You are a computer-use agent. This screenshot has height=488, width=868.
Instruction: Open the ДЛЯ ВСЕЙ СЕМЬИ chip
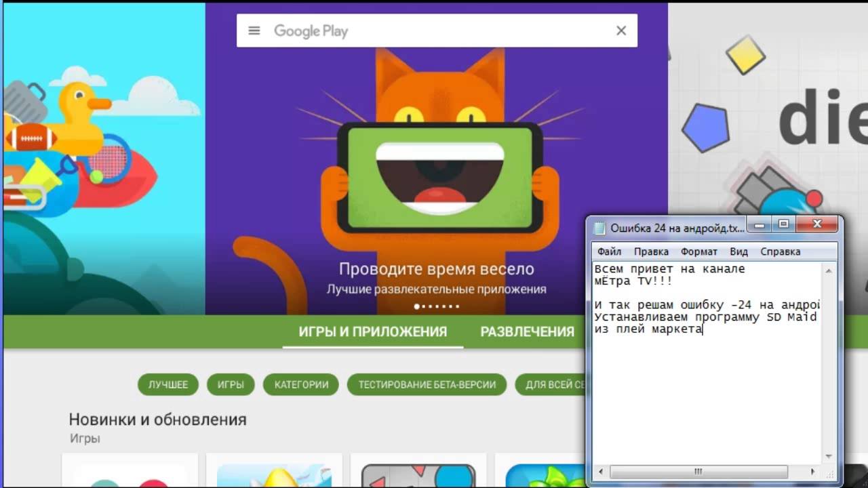551,384
